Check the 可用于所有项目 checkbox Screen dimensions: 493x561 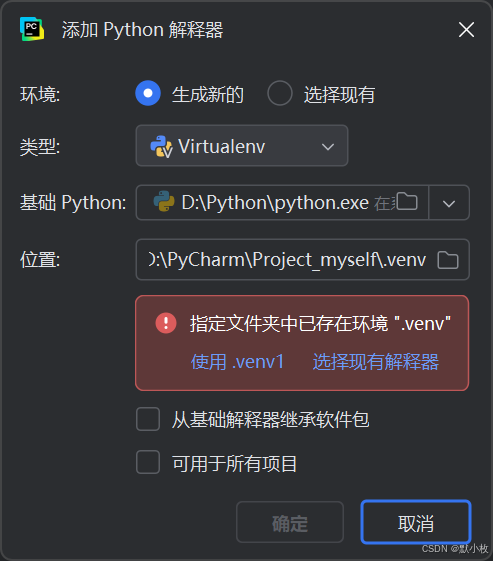(x=148, y=462)
